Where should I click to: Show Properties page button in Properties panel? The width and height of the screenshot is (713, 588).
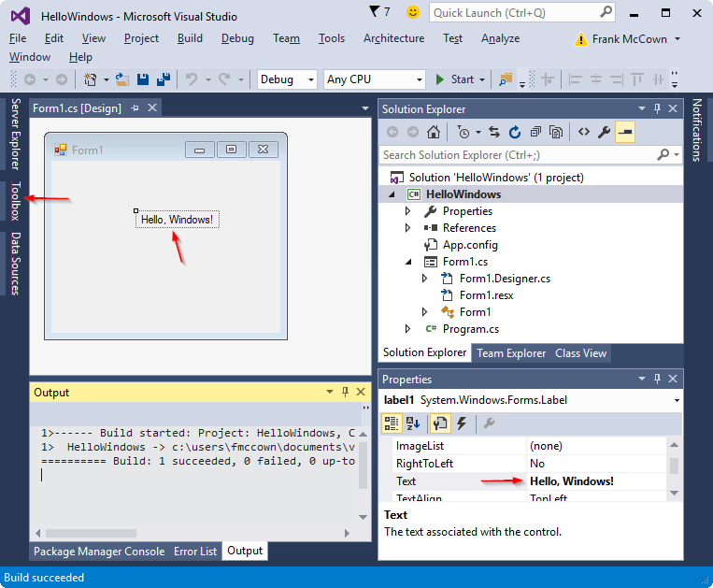click(x=440, y=423)
